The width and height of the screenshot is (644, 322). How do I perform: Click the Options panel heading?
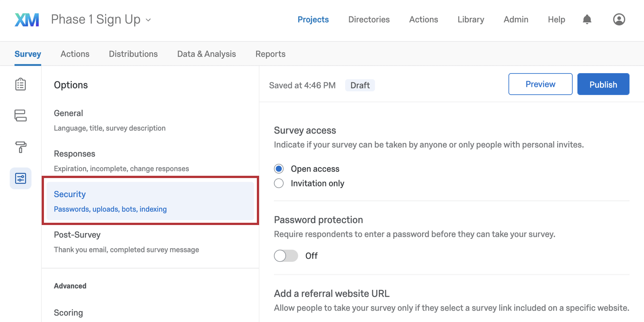coord(71,85)
